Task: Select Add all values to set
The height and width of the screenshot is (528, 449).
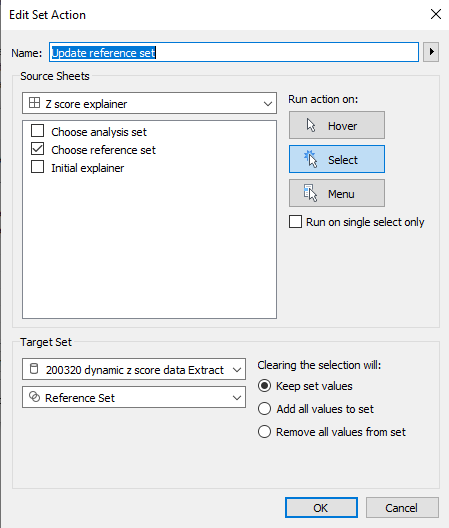Action: click(264, 408)
